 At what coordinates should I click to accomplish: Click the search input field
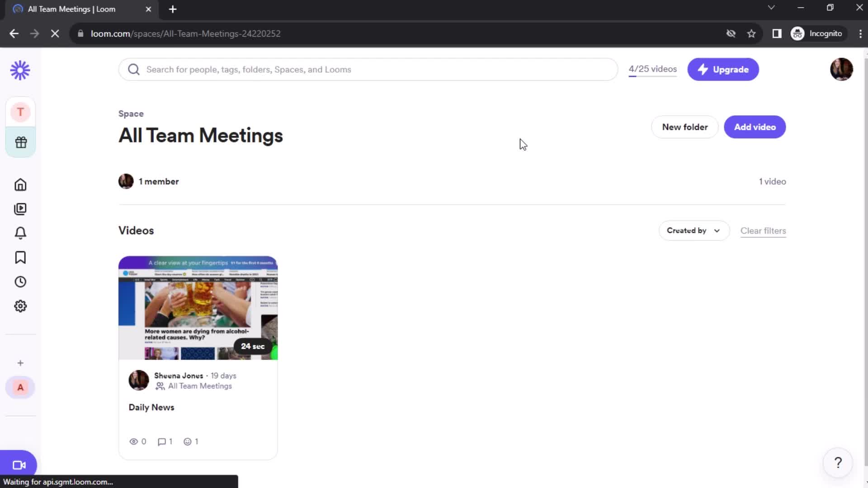(368, 70)
